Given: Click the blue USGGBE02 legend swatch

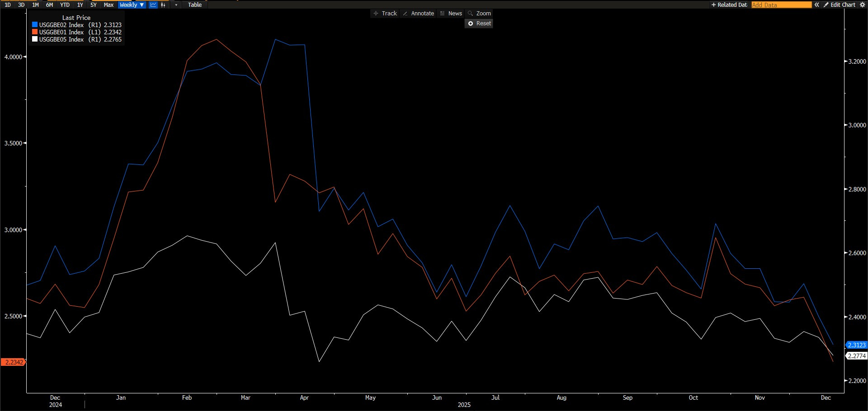Looking at the screenshot, I should [x=35, y=25].
